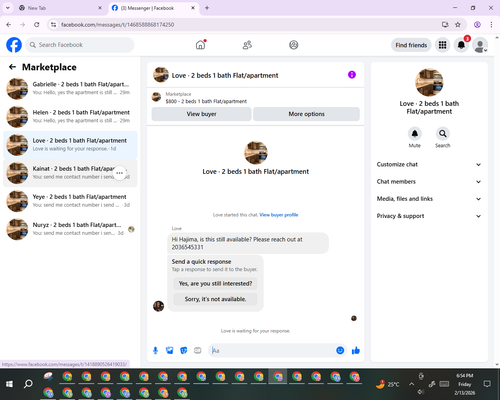This screenshot has width=500, height=400.
Task: Reload the page with refresh icon
Action: pyautogui.click(x=37, y=25)
